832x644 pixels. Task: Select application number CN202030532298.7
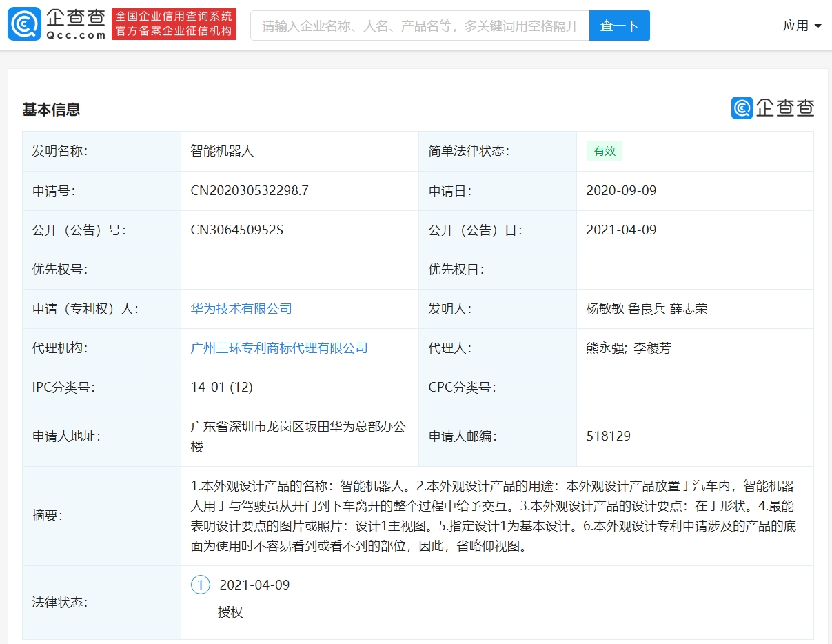[250, 191]
